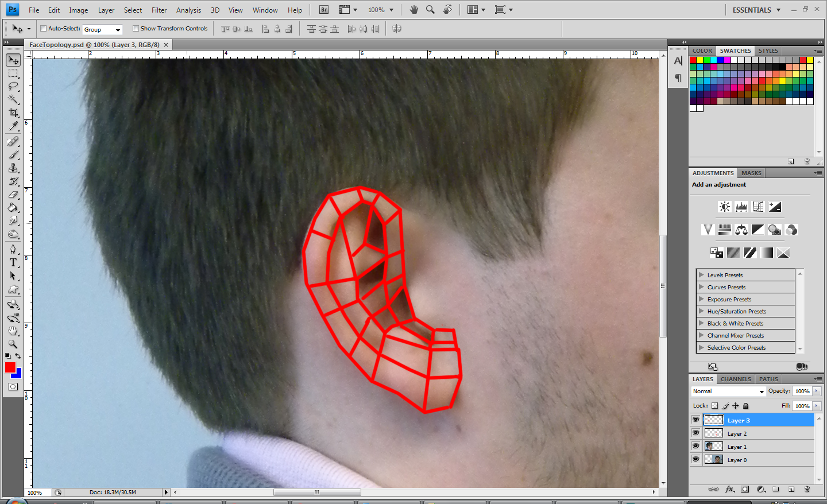Select the Crop tool
Image resolution: width=827 pixels, height=504 pixels.
pyautogui.click(x=13, y=113)
